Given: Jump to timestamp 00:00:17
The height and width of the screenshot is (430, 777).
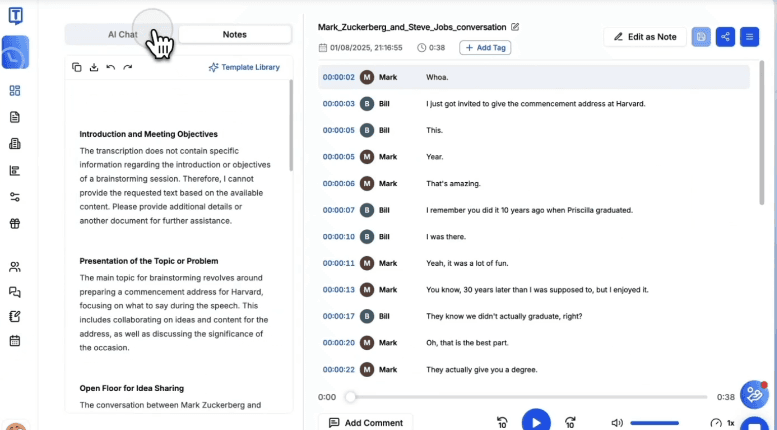Looking at the screenshot, I should [x=338, y=316].
